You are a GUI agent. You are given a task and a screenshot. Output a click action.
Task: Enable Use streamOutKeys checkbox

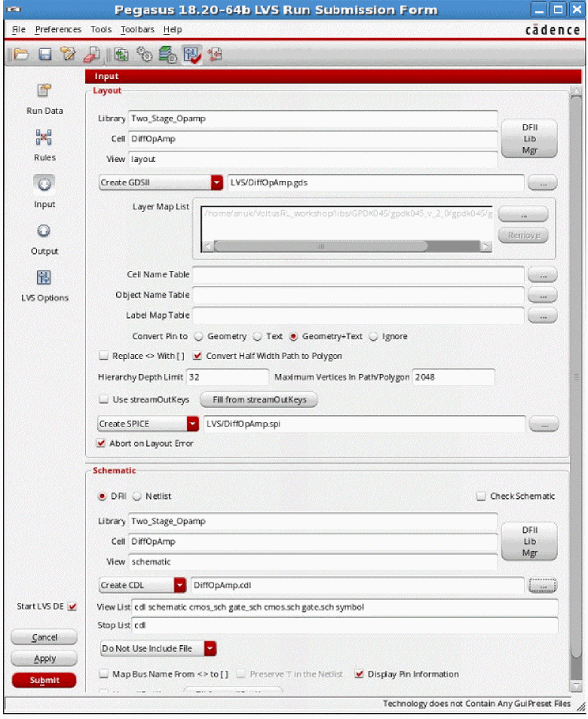pyautogui.click(x=104, y=399)
